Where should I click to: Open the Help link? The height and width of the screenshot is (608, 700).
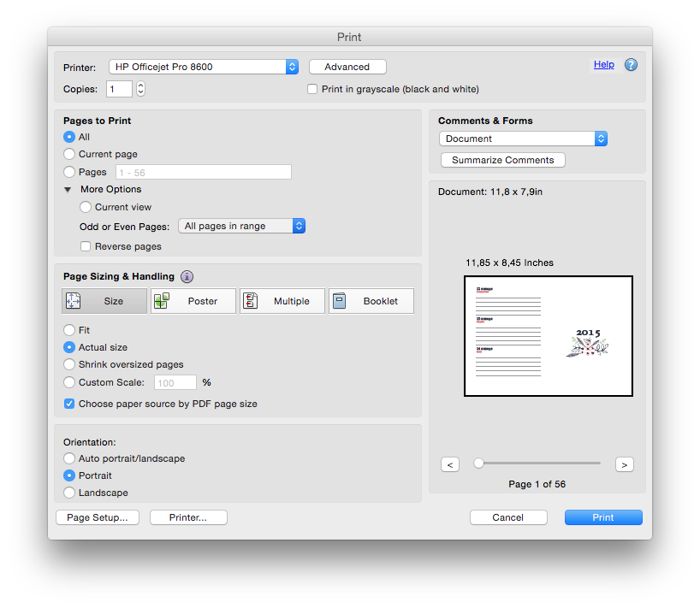[603, 64]
